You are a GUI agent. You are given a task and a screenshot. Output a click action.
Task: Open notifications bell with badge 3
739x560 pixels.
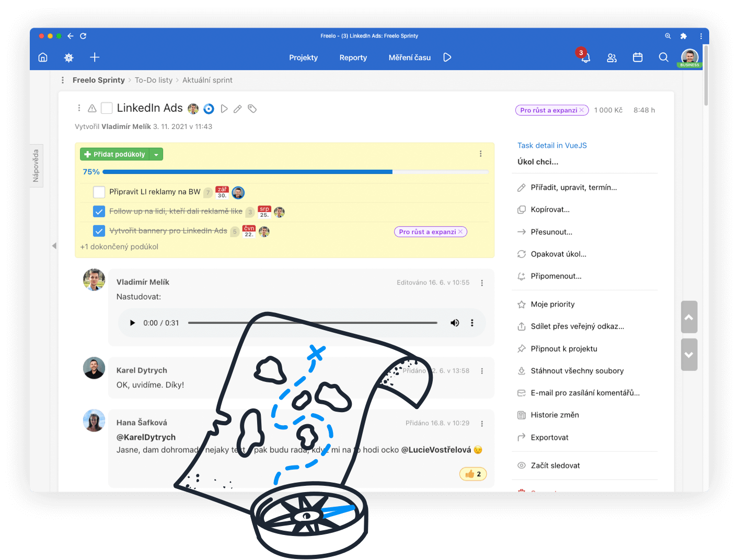[x=585, y=56]
